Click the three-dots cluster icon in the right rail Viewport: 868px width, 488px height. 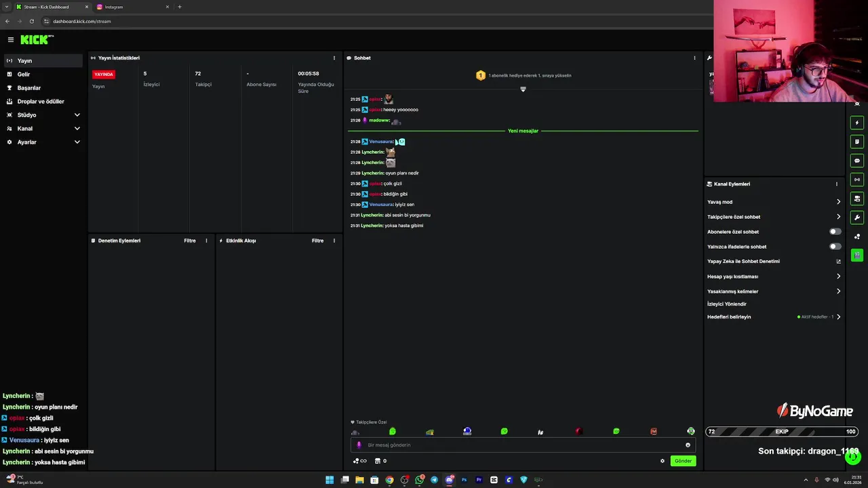pyautogui.click(x=857, y=237)
